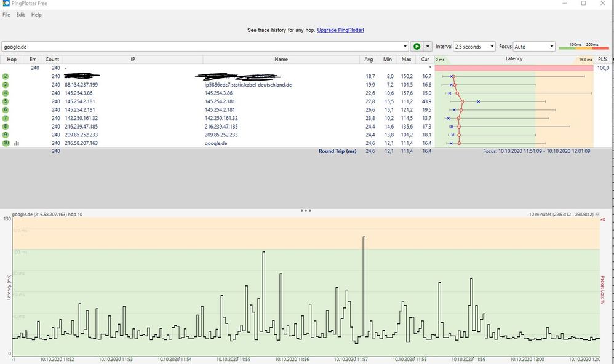Click the three-dot panel splitter handle
This screenshot has height=364, width=614.
(x=306, y=210)
